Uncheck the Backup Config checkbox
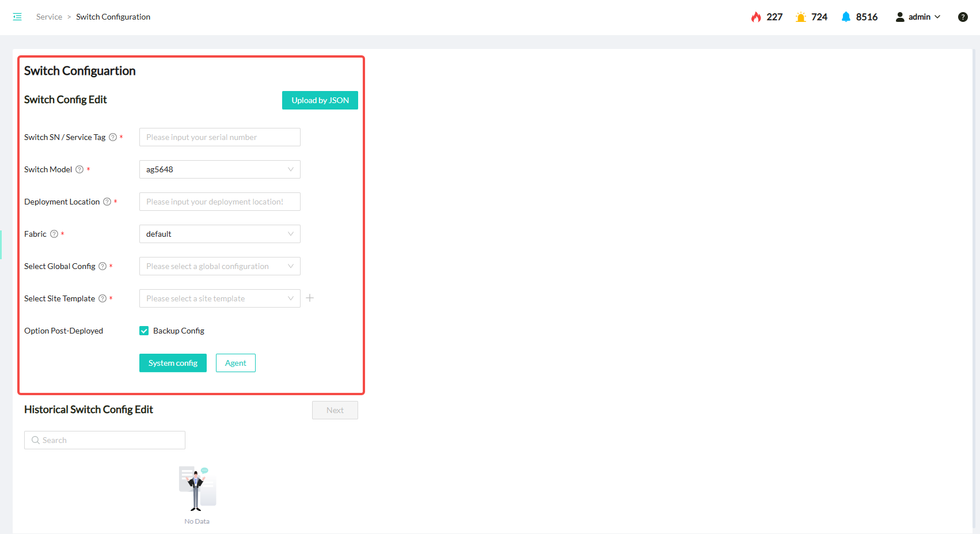This screenshot has height=534, width=980. [x=144, y=331]
